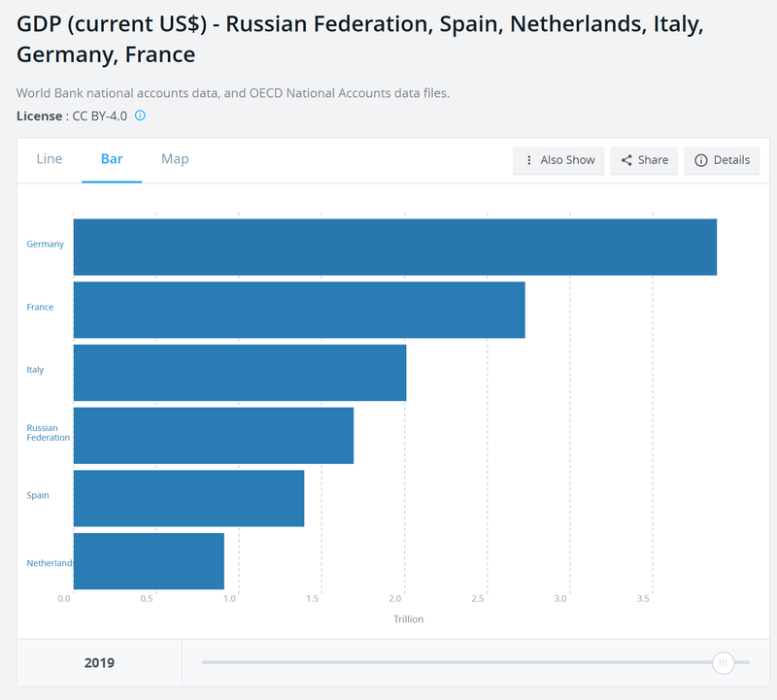This screenshot has width=777, height=700.
Task: Click the license info icon
Action: click(x=140, y=116)
